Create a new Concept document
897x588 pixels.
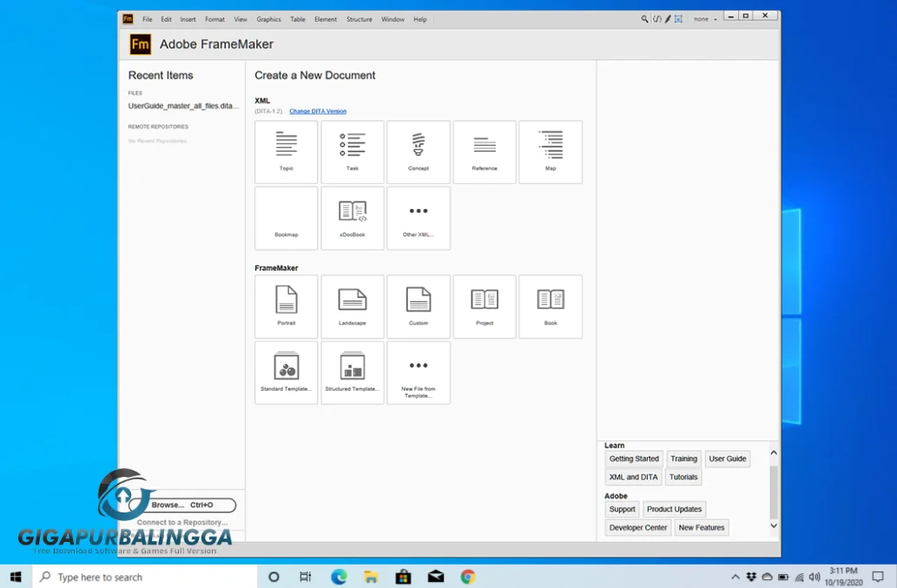coord(419,152)
